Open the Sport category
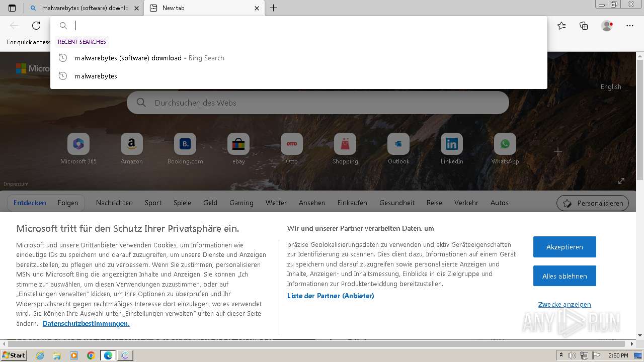 pyautogui.click(x=153, y=203)
